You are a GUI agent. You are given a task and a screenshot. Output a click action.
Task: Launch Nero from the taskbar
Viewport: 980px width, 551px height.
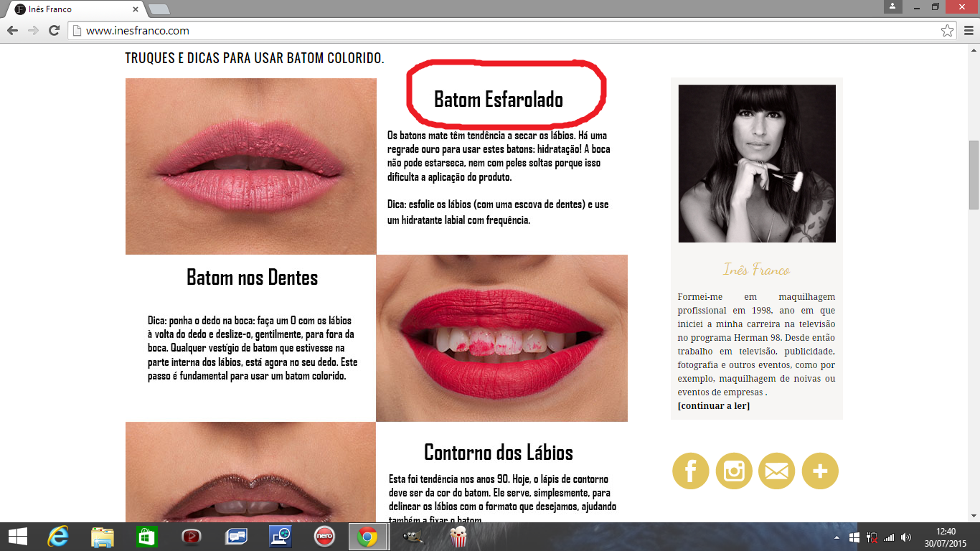[x=324, y=537]
